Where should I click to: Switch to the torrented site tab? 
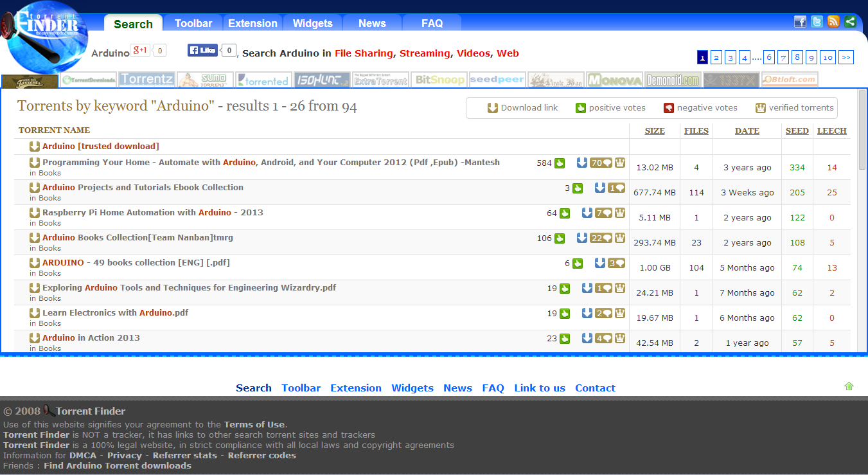point(264,80)
